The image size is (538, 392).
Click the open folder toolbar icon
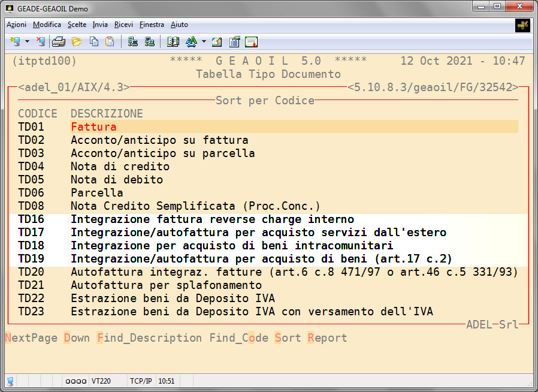click(76, 42)
